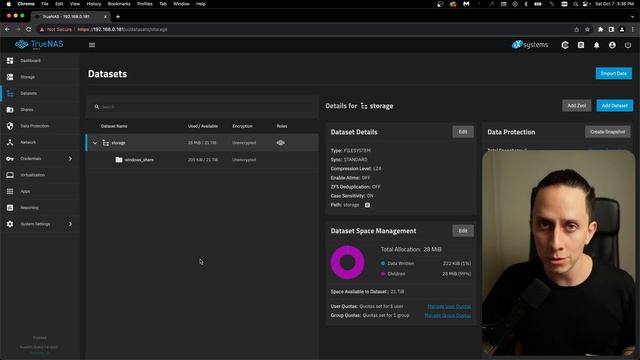
Task: Click the iXsystems logo
Action: (530, 44)
